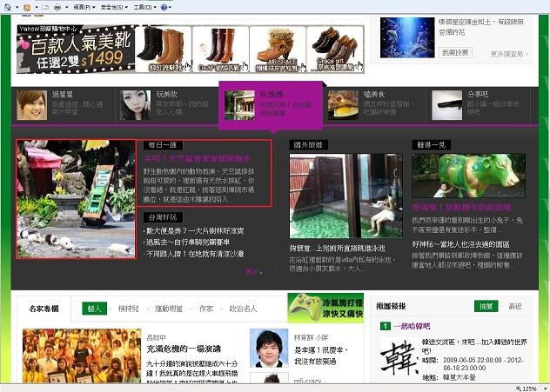Viewport: 550px width, 392px height.
Task: Click the 韓 calligraphy event image
Action: click(x=399, y=357)
